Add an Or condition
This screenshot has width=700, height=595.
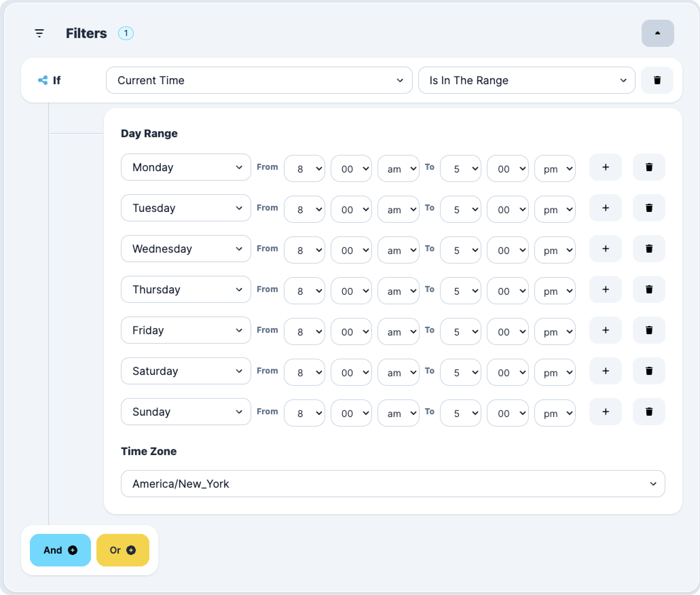[123, 550]
